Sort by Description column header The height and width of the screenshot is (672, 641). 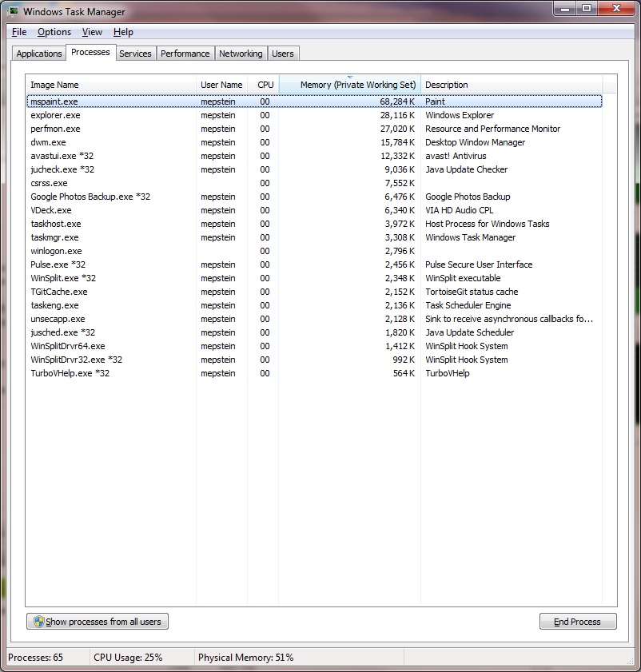[512, 85]
